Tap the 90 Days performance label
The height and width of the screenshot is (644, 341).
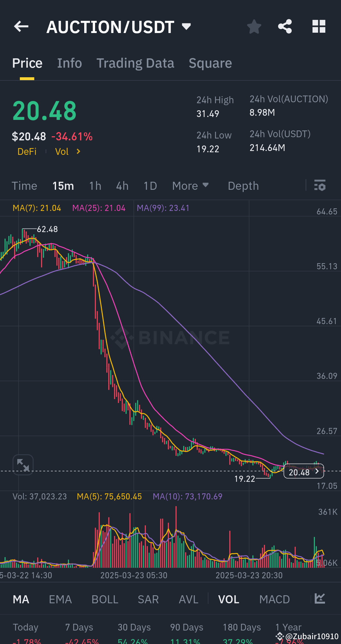[x=187, y=627]
